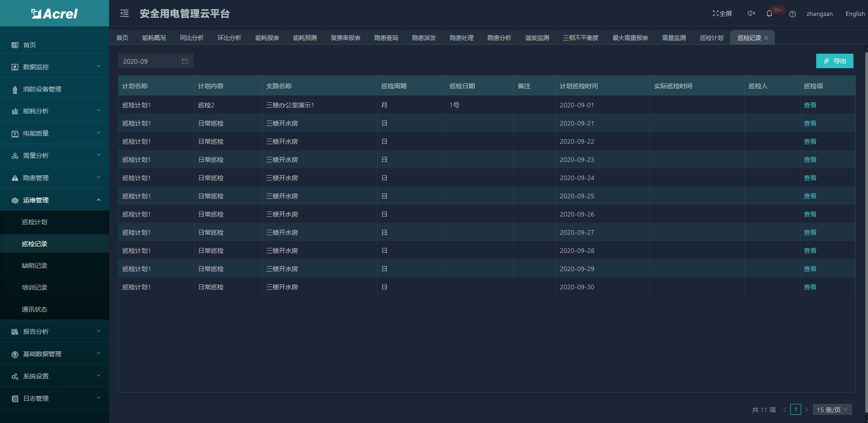The image size is (868, 423).
Task: Open the notification bell alerts
Action: [x=769, y=14]
